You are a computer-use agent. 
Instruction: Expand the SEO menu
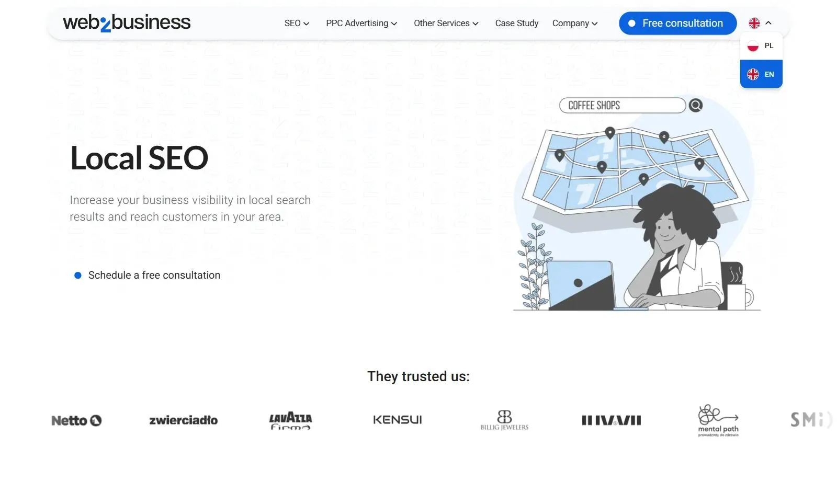[x=297, y=24]
